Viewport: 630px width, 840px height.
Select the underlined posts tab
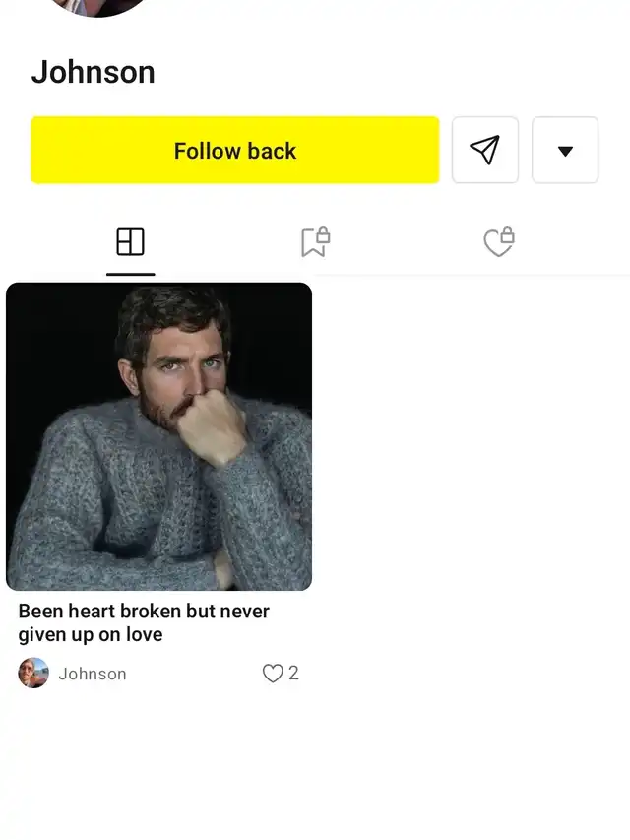point(130,242)
